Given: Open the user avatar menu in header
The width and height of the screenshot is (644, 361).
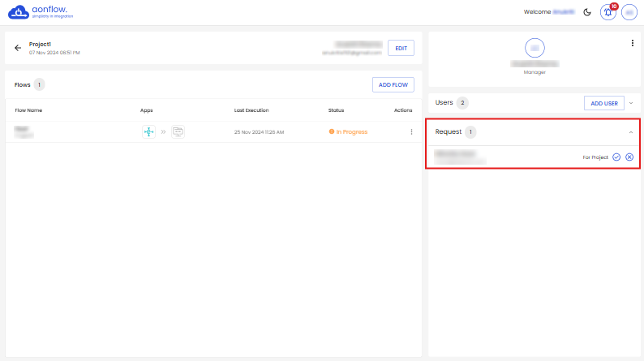Looking at the screenshot, I should tap(629, 12).
